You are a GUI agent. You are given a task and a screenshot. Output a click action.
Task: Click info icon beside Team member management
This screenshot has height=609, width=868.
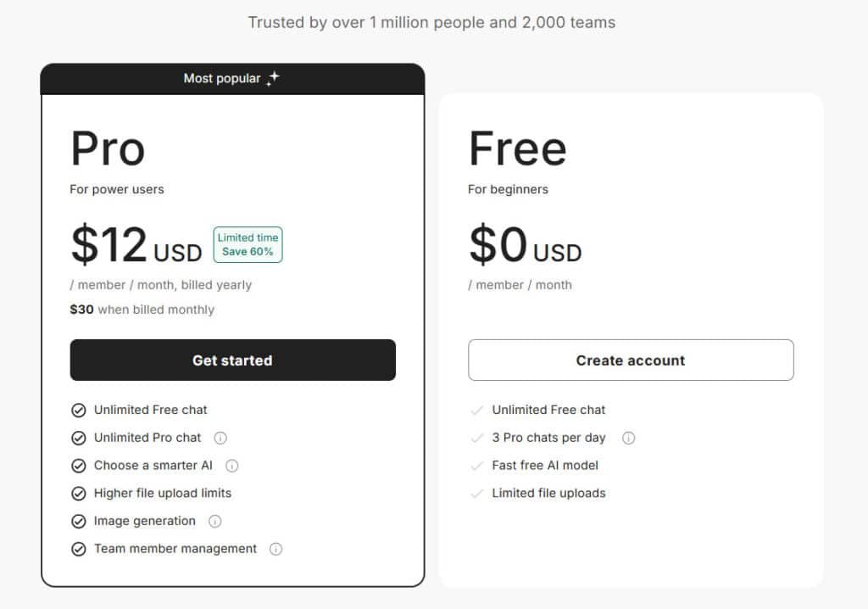(275, 549)
